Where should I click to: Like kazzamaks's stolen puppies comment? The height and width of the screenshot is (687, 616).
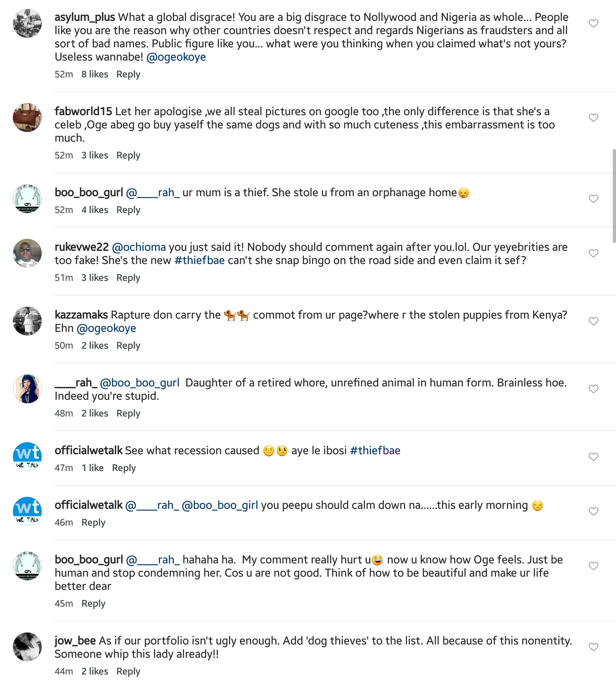point(594,321)
